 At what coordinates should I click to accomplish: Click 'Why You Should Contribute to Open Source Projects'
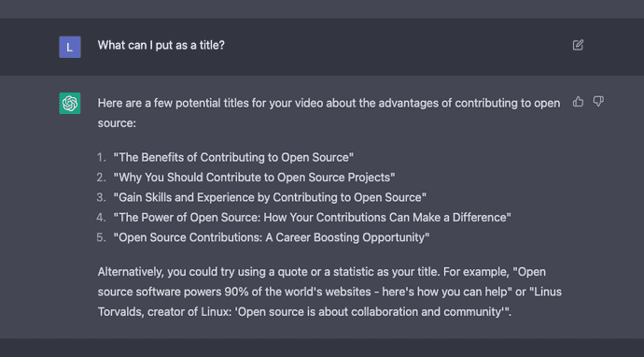(x=254, y=178)
